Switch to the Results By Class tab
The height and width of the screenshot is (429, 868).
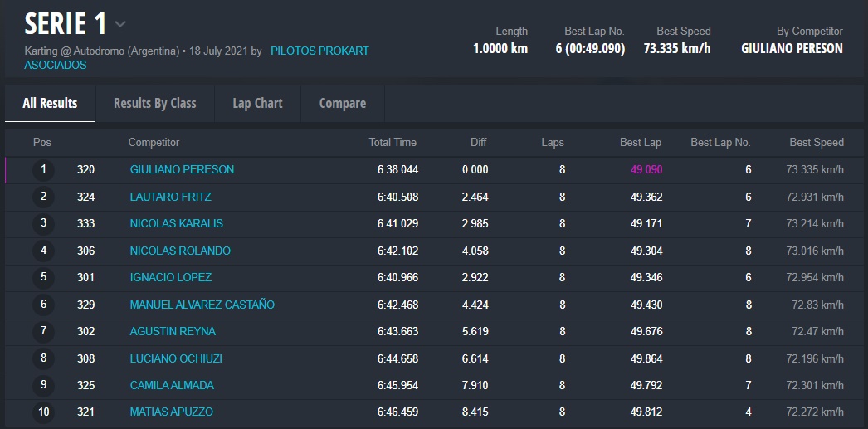point(154,103)
